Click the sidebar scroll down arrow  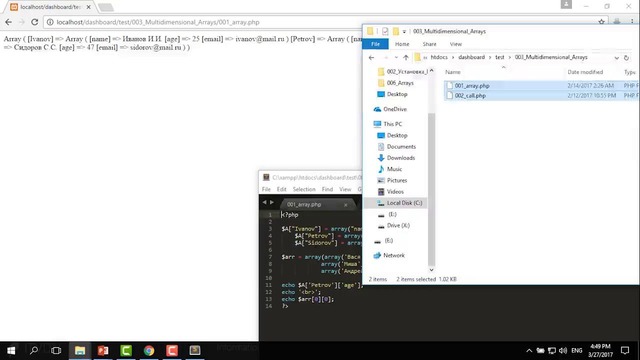click(x=431, y=270)
